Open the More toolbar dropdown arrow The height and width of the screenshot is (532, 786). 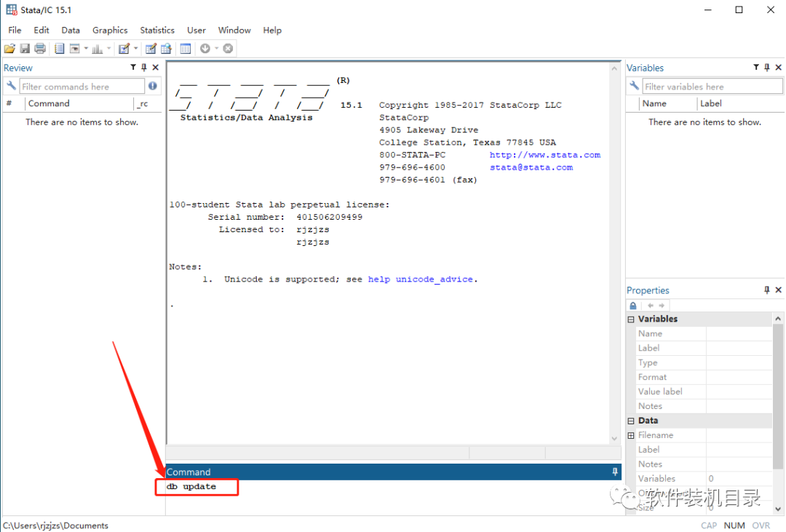tap(217, 49)
